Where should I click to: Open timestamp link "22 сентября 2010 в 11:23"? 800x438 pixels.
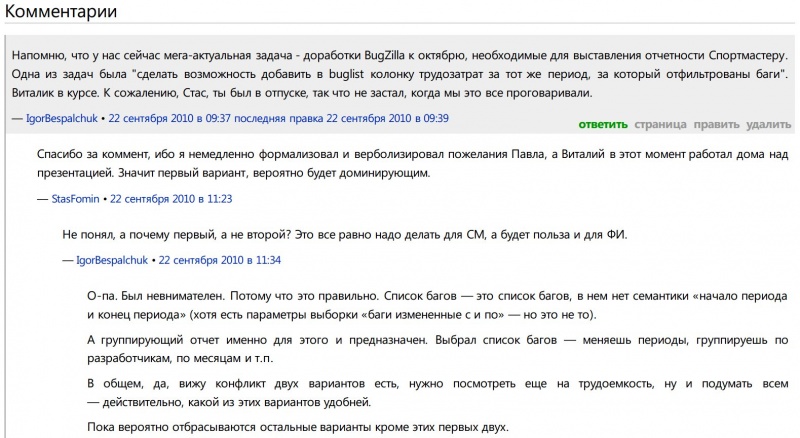pos(171,199)
